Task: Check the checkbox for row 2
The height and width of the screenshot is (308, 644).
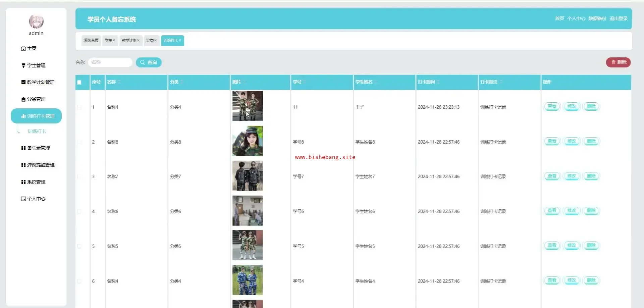Action: coord(79,142)
